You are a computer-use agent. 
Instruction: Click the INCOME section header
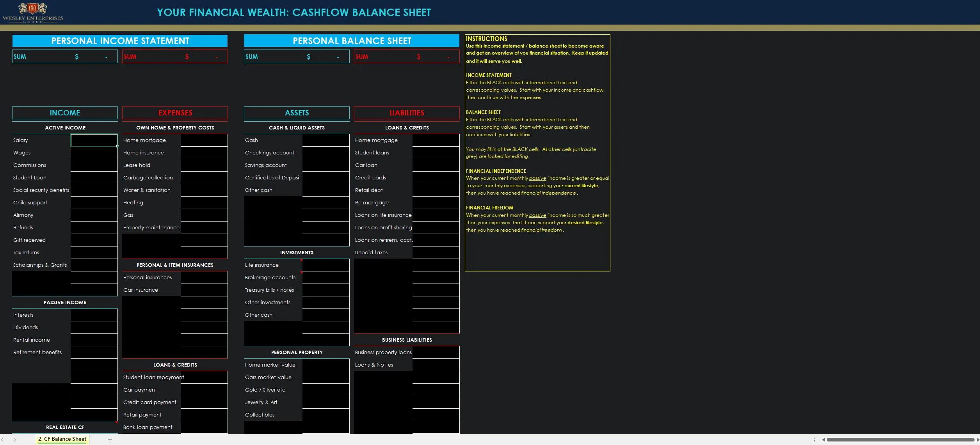click(65, 113)
